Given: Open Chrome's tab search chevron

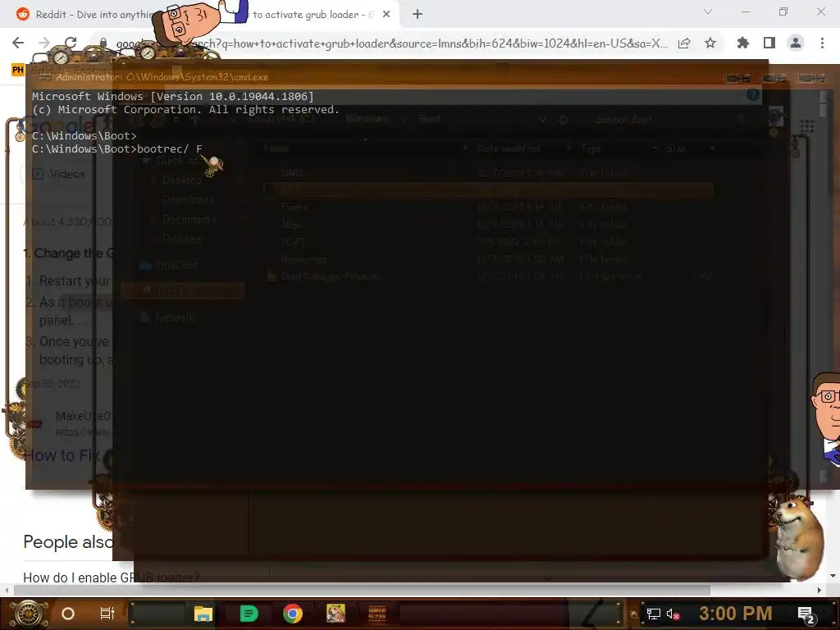Looking at the screenshot, I should [x=708, y=11].
